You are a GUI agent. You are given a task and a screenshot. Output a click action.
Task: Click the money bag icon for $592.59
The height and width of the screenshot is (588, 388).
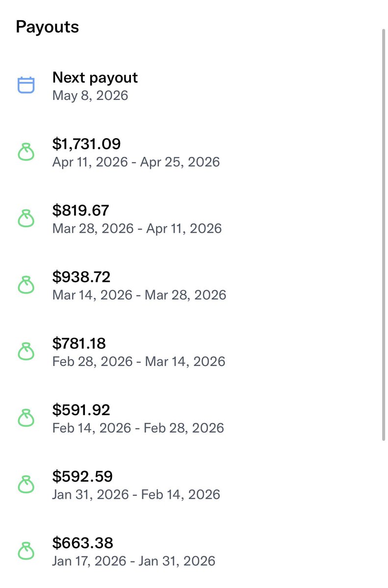(x=26, y=485)
